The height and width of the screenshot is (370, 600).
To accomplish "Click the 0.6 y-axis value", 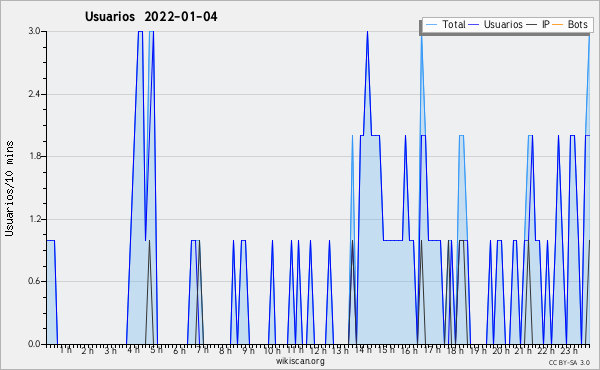I will (x=34, y=281).
